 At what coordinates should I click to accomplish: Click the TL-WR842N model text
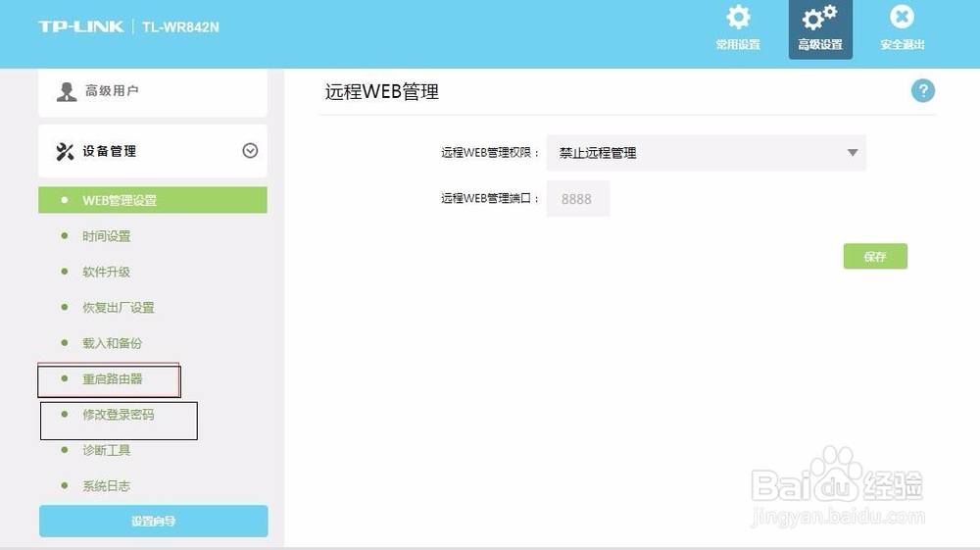coord(180,27)
